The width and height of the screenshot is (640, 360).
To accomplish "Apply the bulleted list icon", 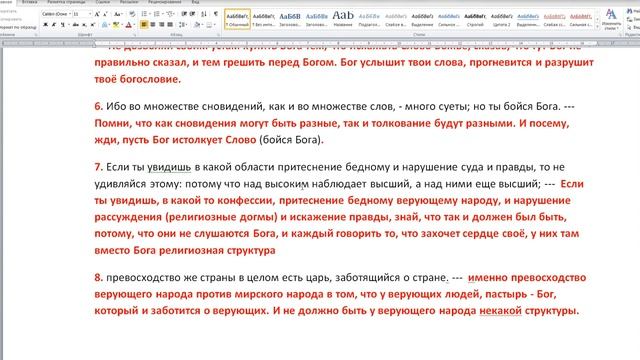I will (x=144, y=14).
